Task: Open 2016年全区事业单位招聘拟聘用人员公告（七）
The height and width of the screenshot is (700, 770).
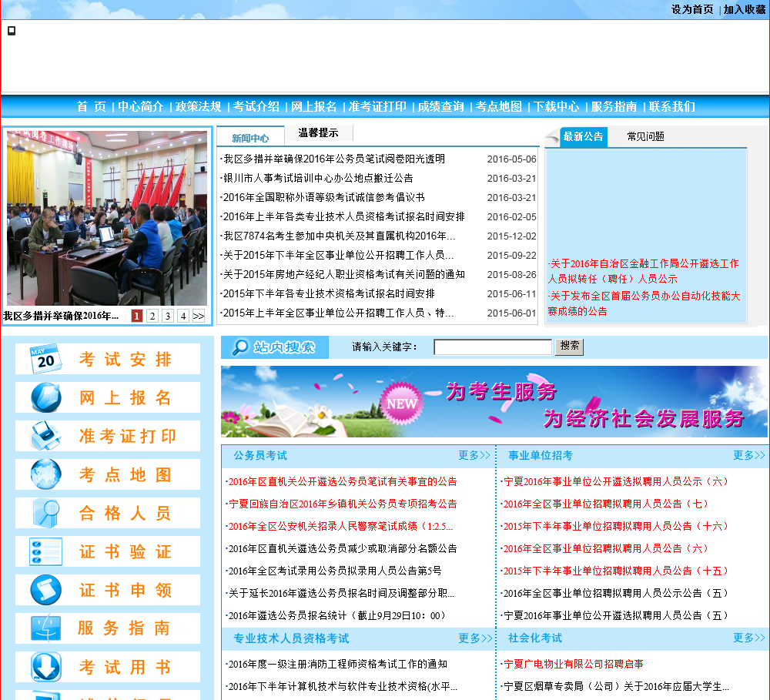Action: pos(606,504)
